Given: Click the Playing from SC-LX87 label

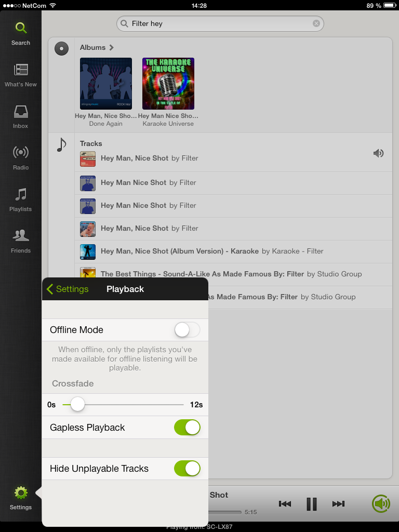Looking at the screenshot, I should (x=199, y=527).
